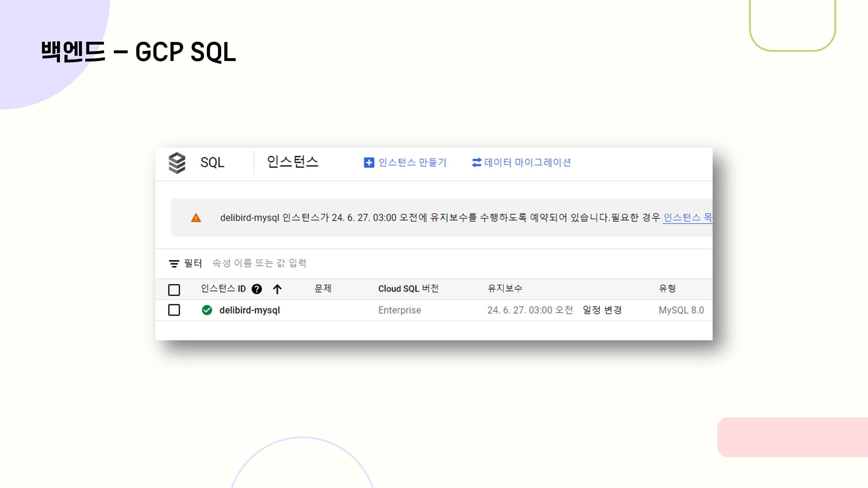The image size is (868, 488).
Task: Toggle the select-all header checkbox
Action: coord(174,290)
